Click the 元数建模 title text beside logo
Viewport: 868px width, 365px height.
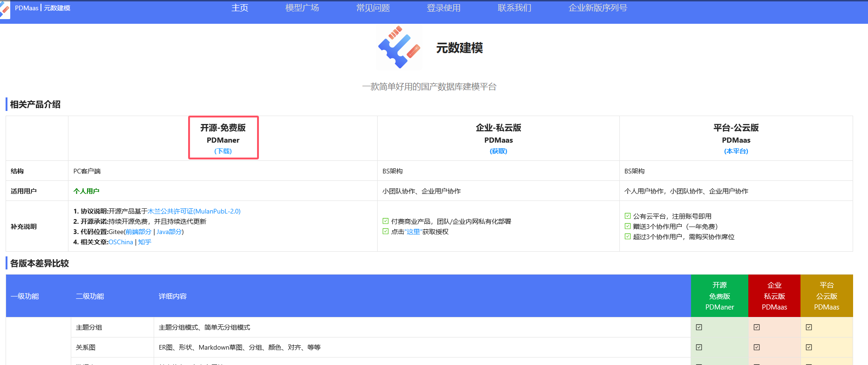(x=460, y=48)
